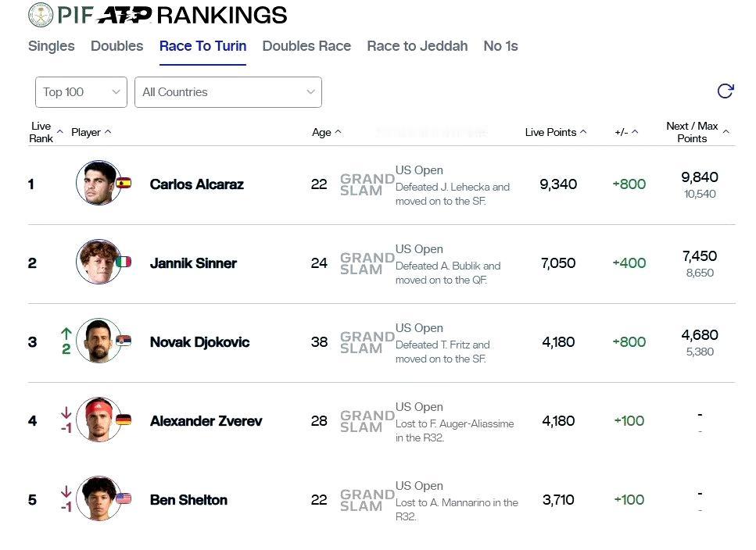Switch to the Singles tab
Viewport: 756px width, 550px height.
(51, 46)
